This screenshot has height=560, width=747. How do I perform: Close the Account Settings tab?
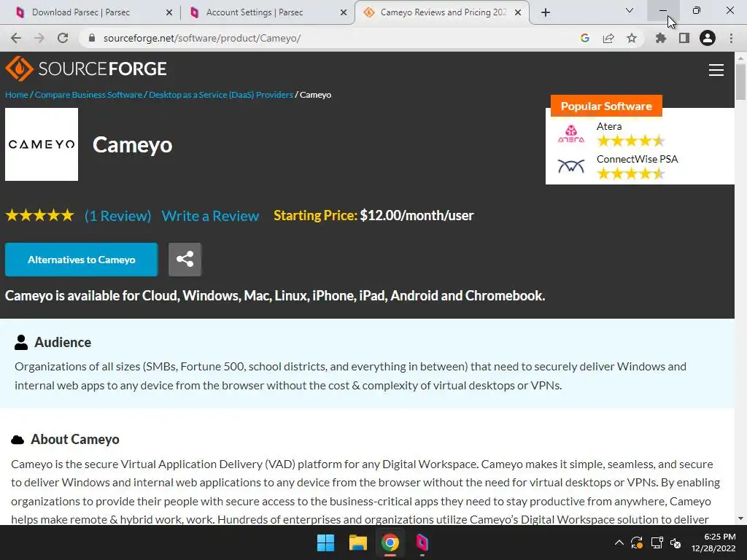click(344, 12)
